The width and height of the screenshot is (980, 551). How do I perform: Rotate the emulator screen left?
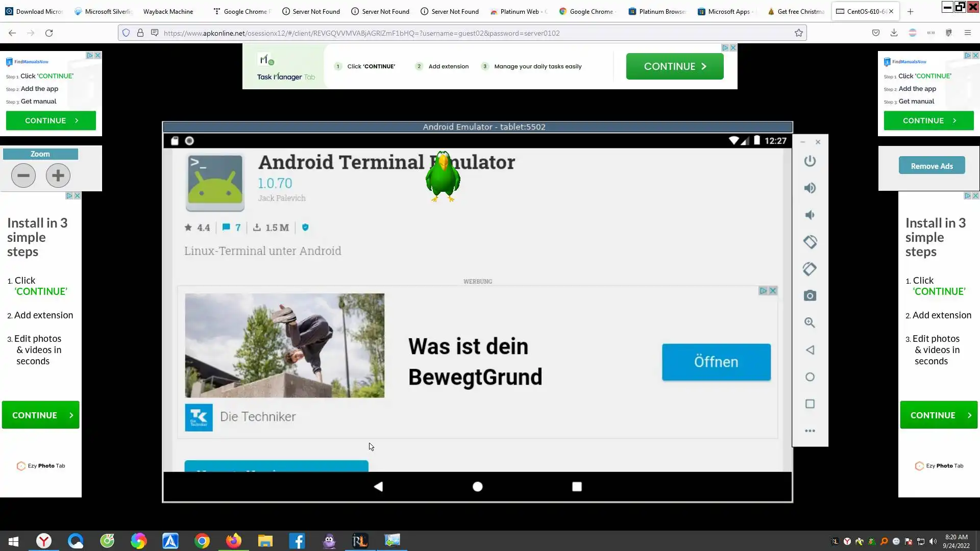coord(810,242)
